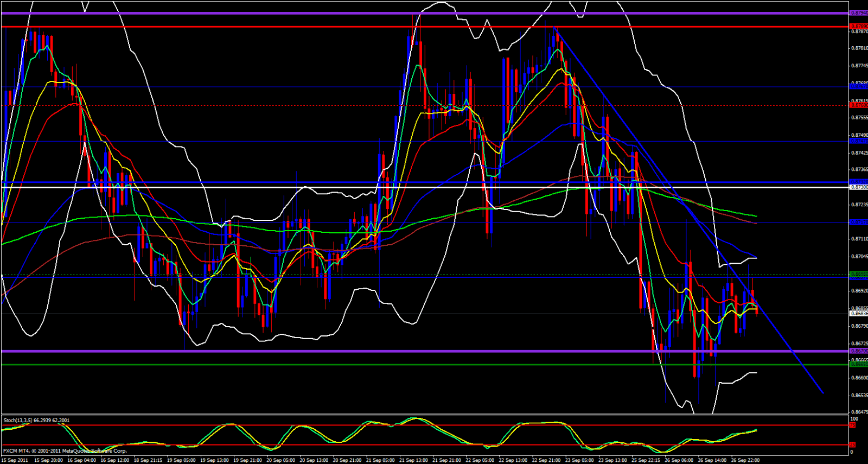Click the white 0.87300 price label

click(858, 187)
